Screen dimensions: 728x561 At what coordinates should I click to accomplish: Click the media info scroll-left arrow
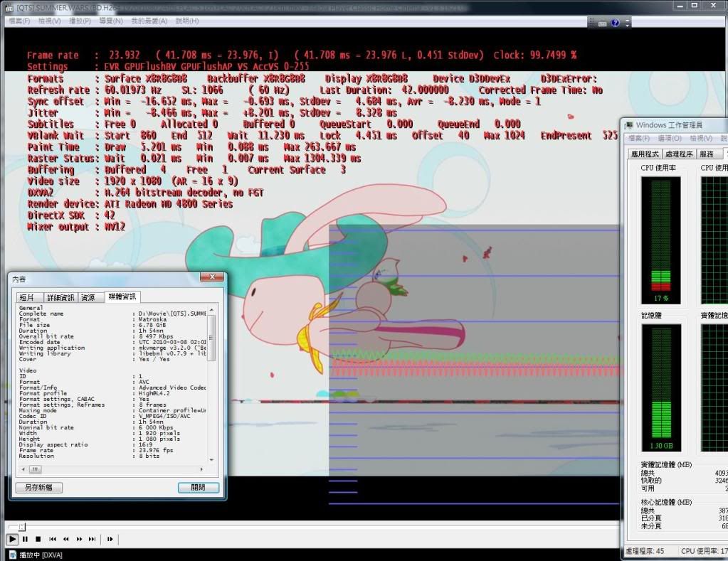coord(23,469)
